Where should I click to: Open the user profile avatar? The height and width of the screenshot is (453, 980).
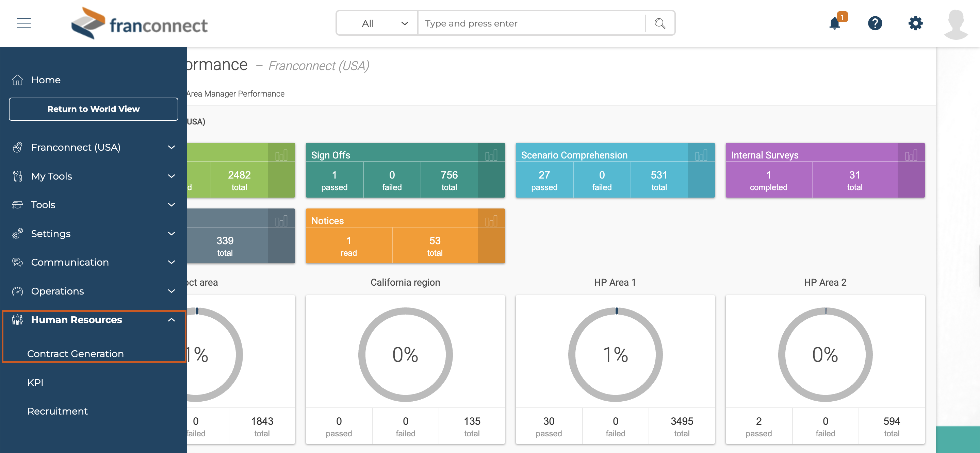coord(955,24)
